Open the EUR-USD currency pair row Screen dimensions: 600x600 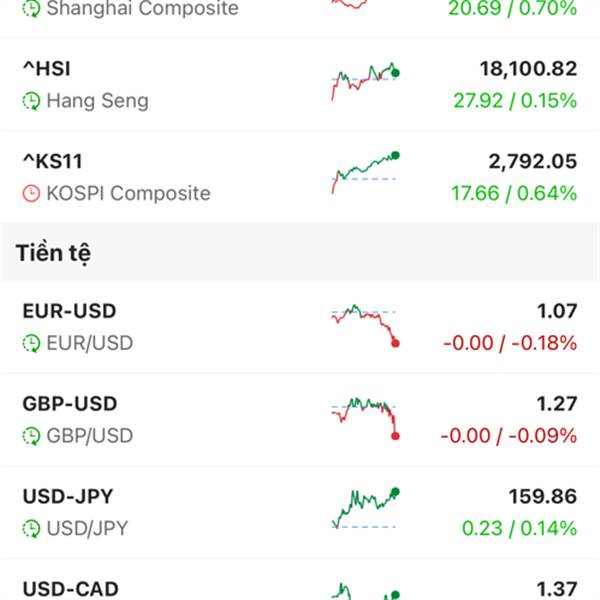(300, 327)
